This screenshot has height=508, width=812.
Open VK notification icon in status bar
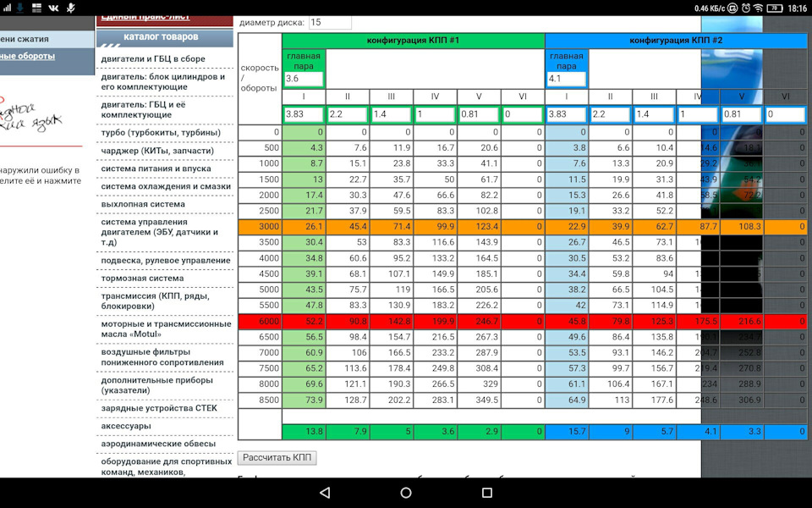[53, 8]
